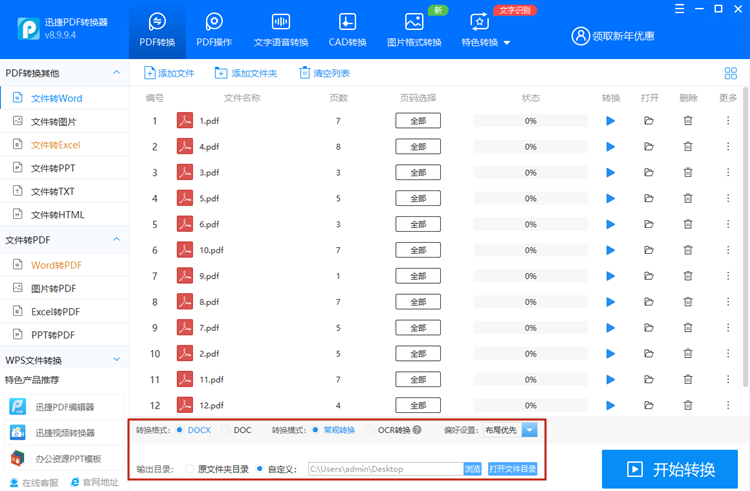Select Excel转PDF in sidebar
Screen dimensions: 750x491
pos(65,312)
